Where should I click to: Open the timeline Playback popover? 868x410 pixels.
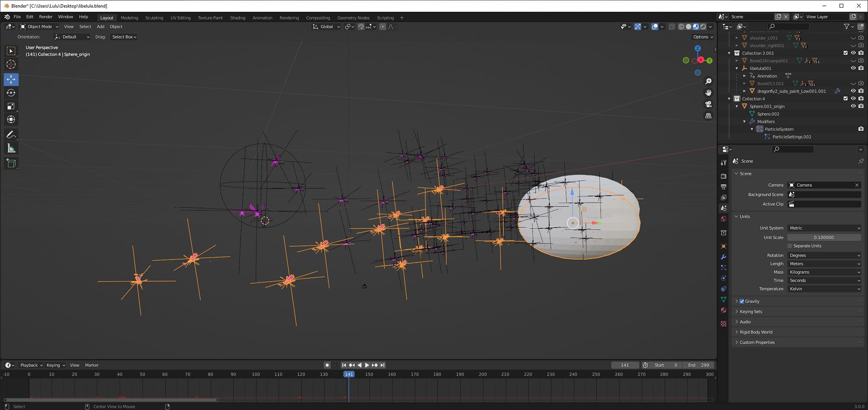(31, 365)
